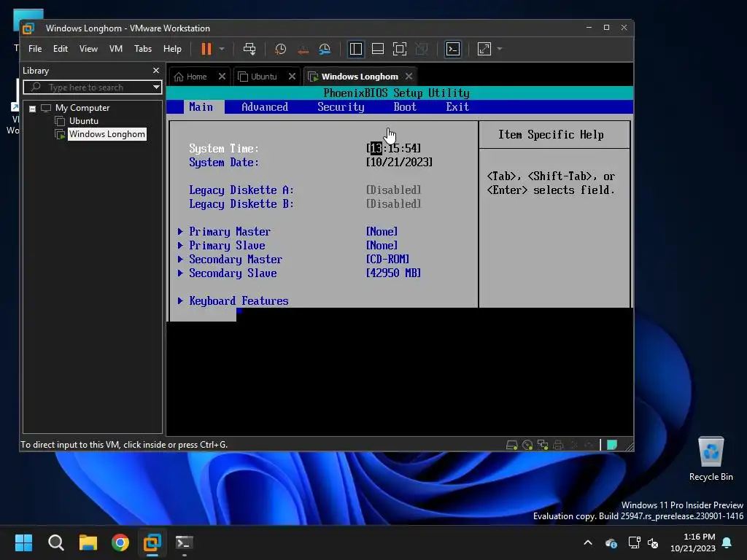The height and width of the screenshot is (560, 747).
Task: Open taskbar Search
Action: pos(55,542)
